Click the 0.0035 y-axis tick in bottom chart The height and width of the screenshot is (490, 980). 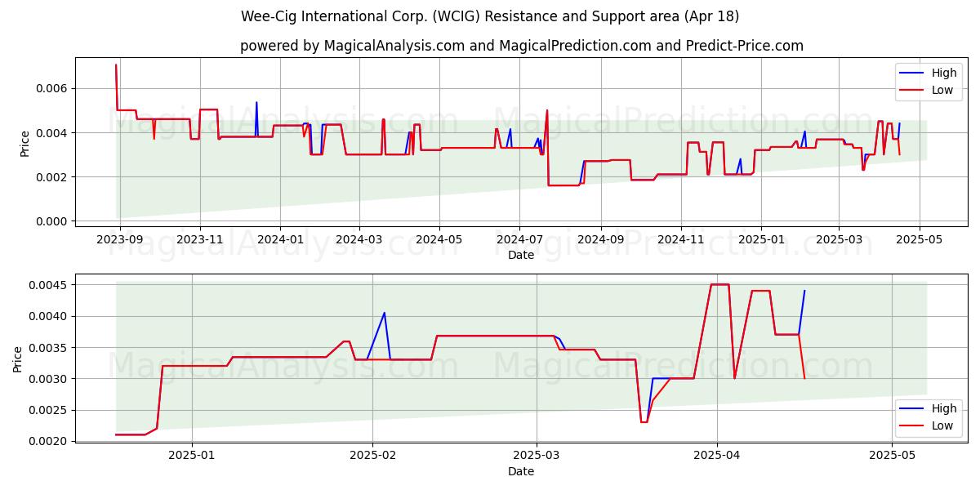pyautogui.click(x=48, y=348)
